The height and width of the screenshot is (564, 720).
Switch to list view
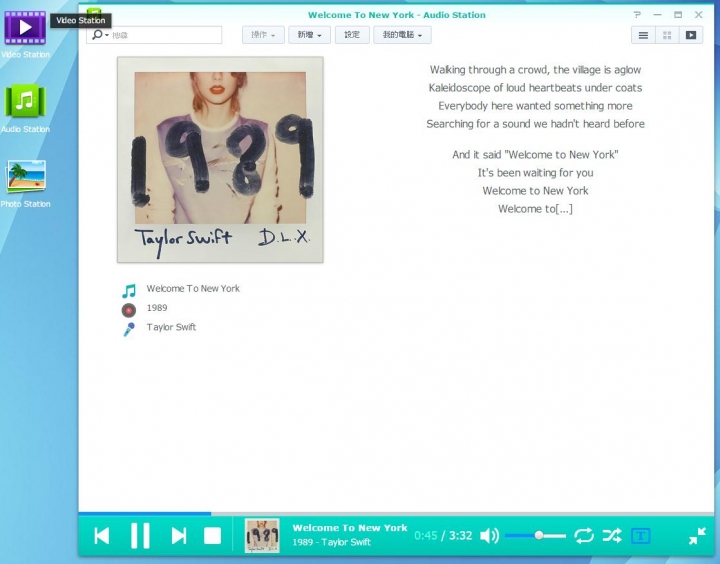[643, 35]
